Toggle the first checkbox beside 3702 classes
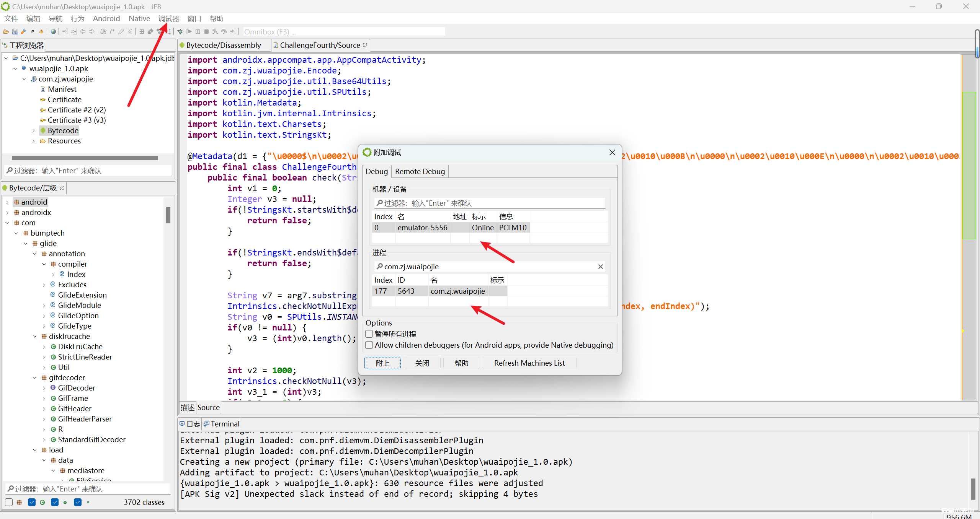Image resolution: width=980 pixels, height=519 pixels. [9, 502]
